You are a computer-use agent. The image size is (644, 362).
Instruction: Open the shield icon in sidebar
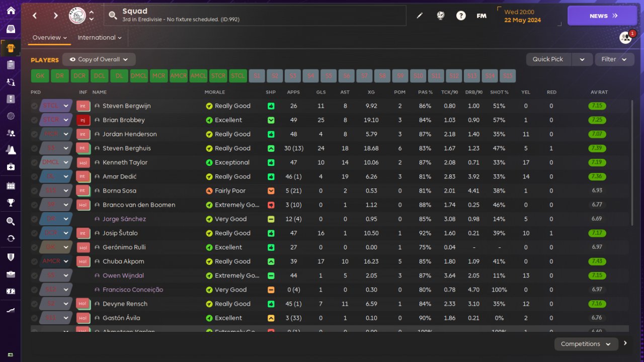[11, 257]
